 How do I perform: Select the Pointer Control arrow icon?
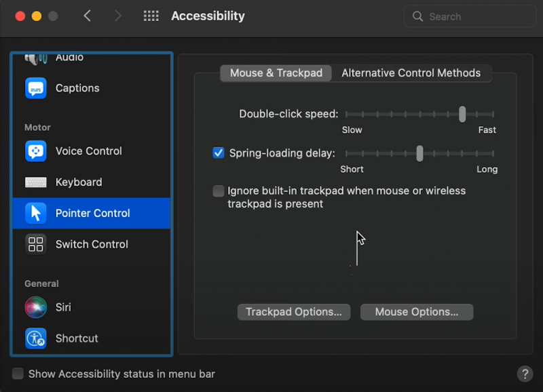pyautogui.click(x=36, y=213)
